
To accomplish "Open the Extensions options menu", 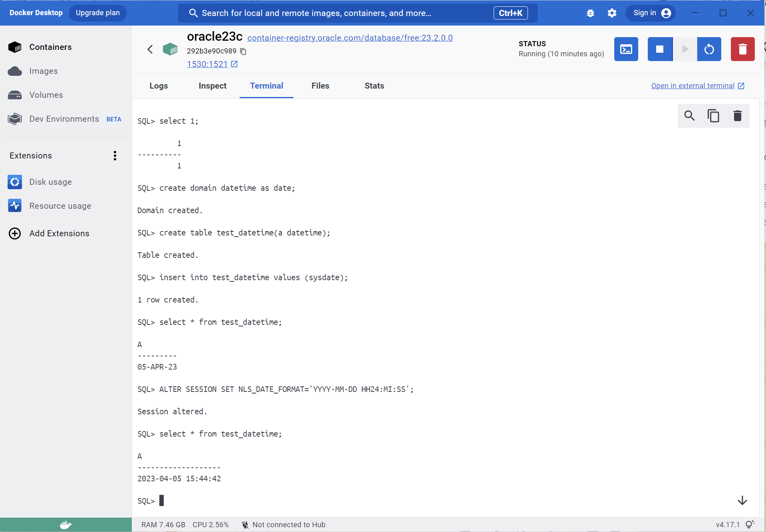I will tap(115, 156).
